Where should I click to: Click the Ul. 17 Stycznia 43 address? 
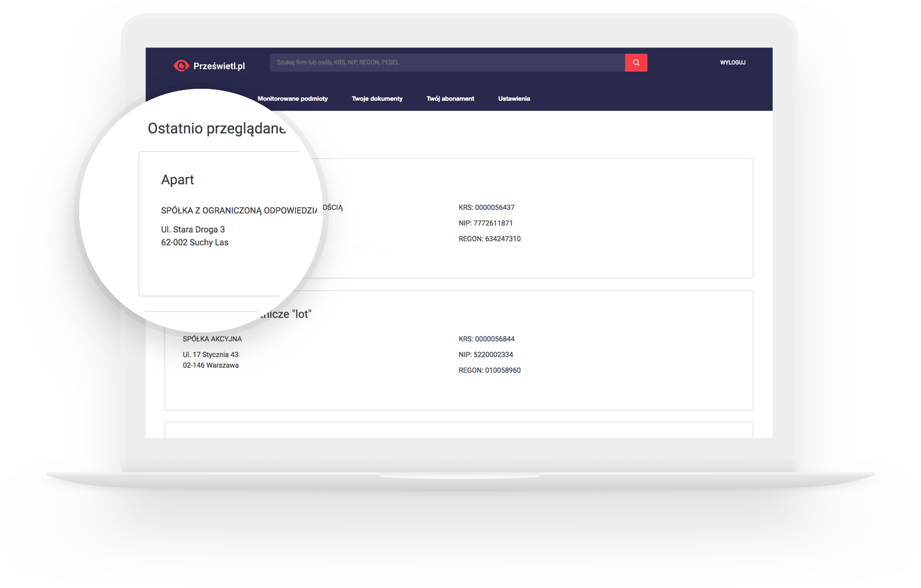coord(210,355)
